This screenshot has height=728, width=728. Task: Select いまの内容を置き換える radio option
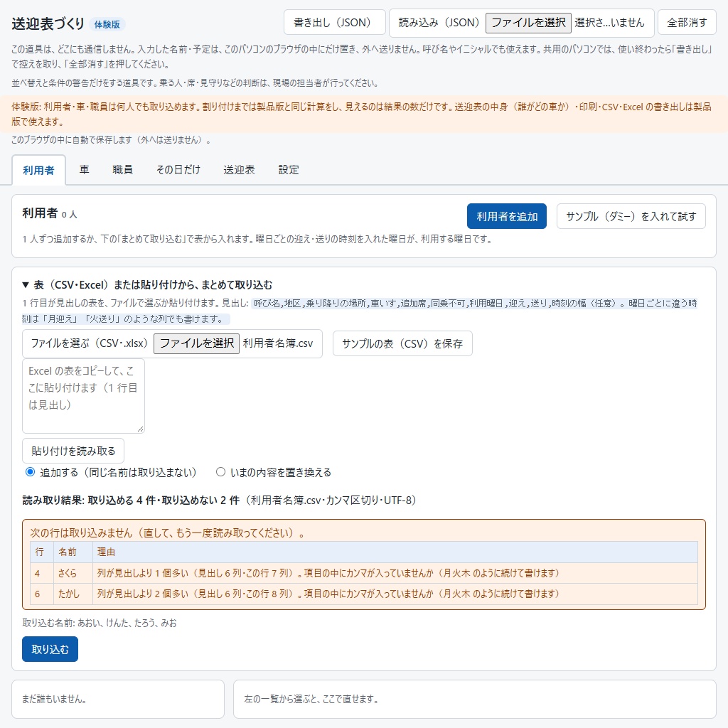click(220, 472)
